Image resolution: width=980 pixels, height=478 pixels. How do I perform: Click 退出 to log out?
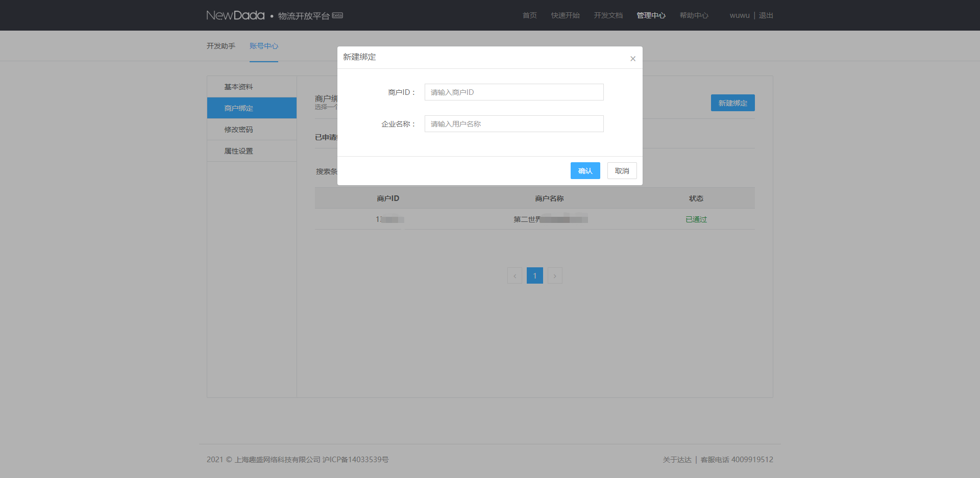coord(766,15)
